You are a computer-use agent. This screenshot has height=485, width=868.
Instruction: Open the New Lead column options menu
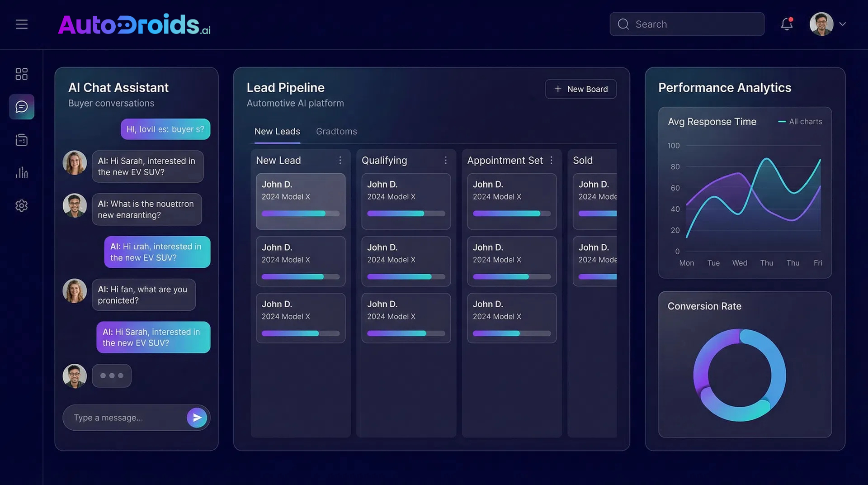tap(340, 160)
